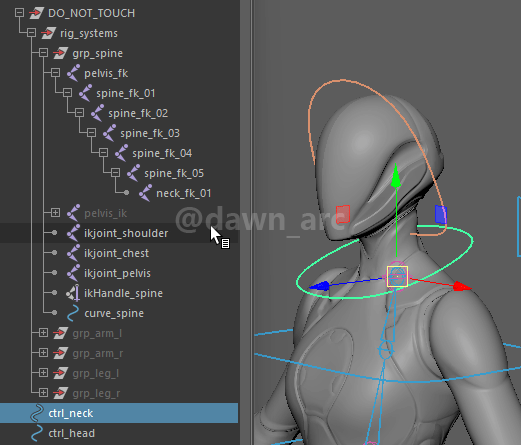Screen dimensions: 521x445
Task: Click the grp_spine transform icon
Action: (60, 53)
